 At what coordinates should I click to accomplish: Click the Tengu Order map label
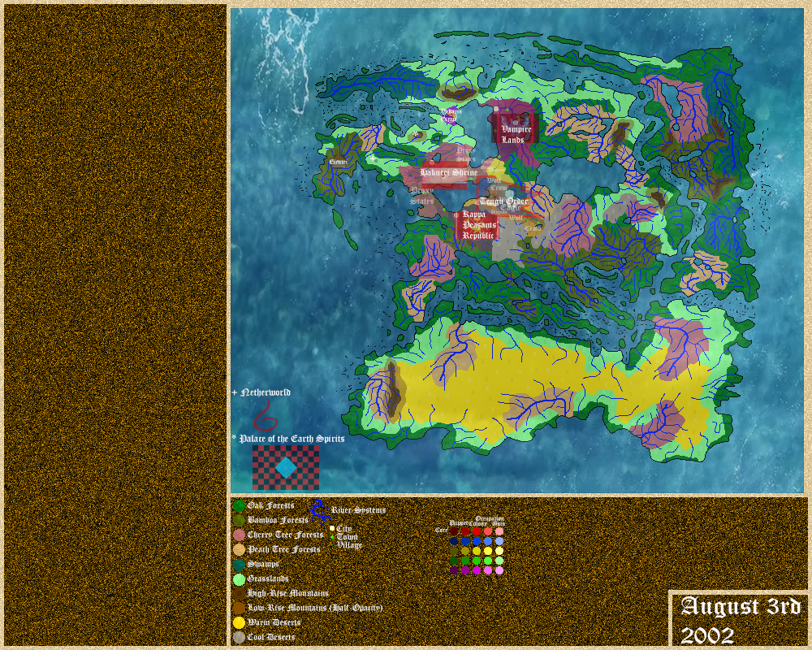503,201
